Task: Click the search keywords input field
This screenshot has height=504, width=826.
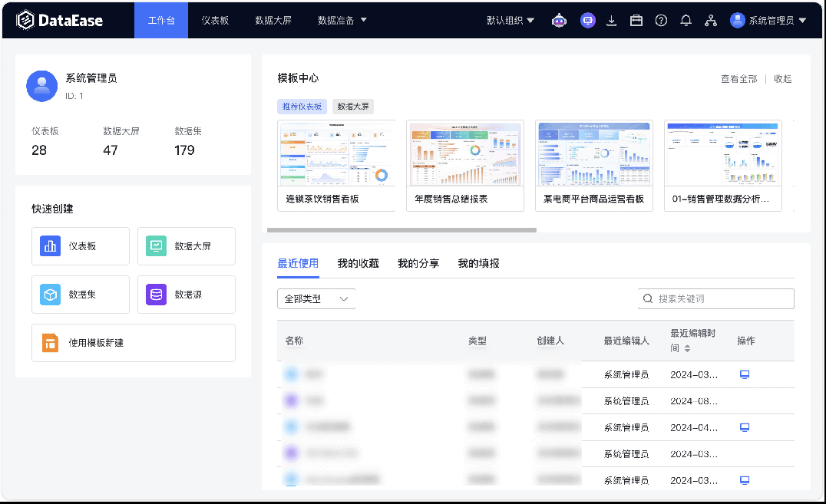Action: click(x=715, y=298)
